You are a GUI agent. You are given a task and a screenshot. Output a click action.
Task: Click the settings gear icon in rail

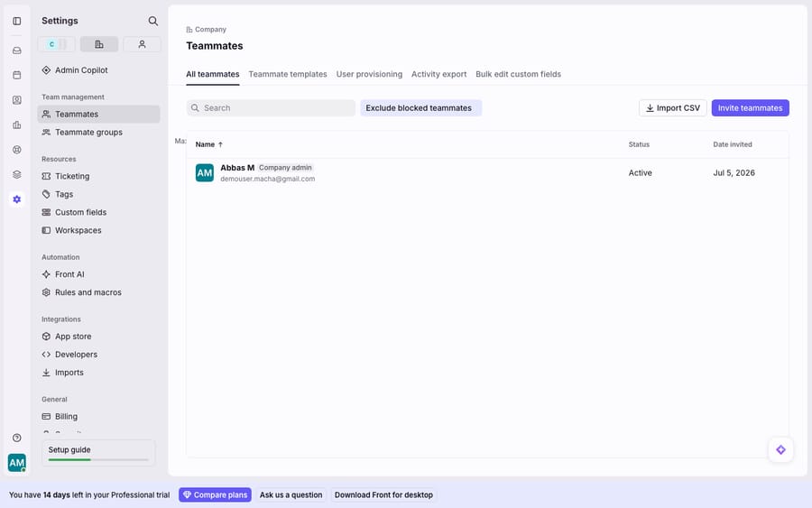[x=17, y=199]
